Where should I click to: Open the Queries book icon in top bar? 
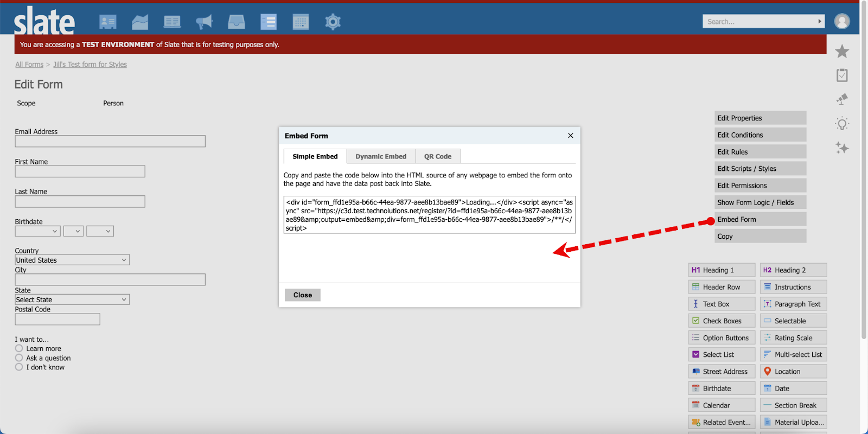click(172, 22)
